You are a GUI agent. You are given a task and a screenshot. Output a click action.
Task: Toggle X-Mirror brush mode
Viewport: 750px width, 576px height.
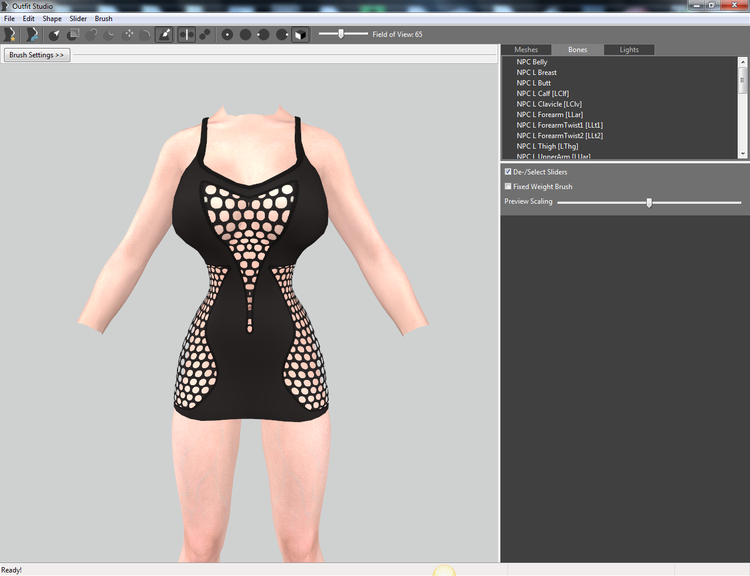point(187,34)
